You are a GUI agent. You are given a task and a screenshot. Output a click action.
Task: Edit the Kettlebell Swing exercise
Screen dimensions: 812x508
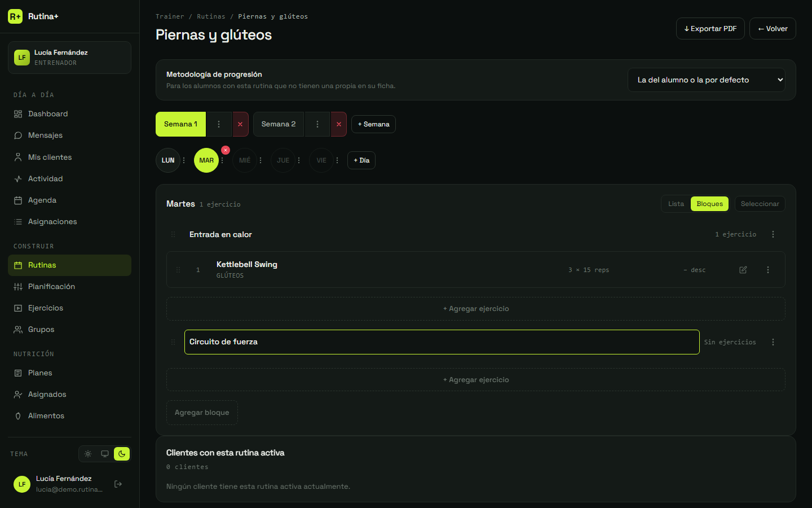[x=743, y=270]
